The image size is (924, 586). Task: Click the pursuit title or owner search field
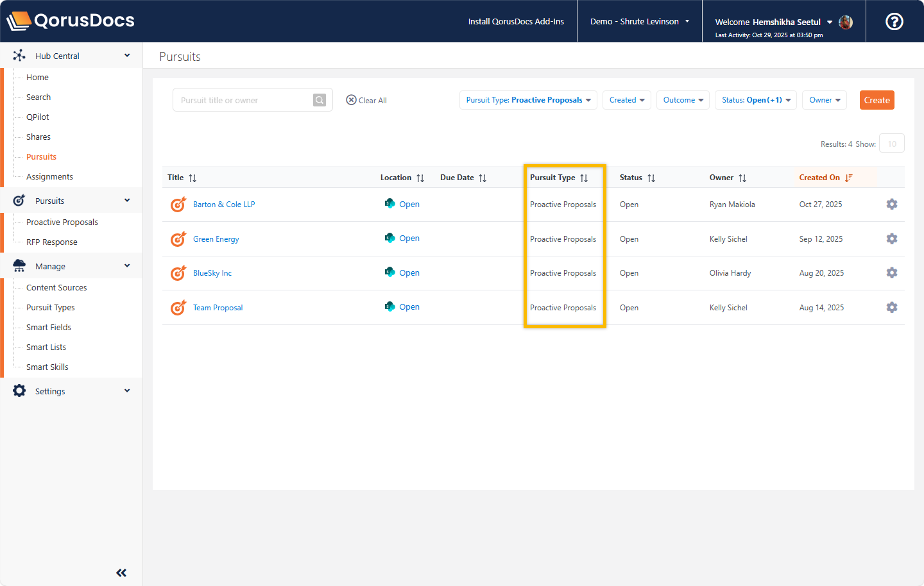point(244,100)
